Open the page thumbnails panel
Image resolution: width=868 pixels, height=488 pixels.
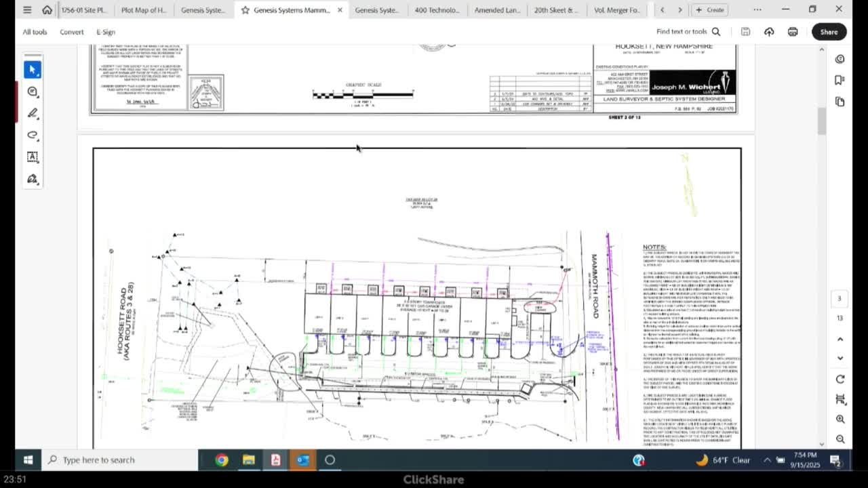click(x=840, y=102)
